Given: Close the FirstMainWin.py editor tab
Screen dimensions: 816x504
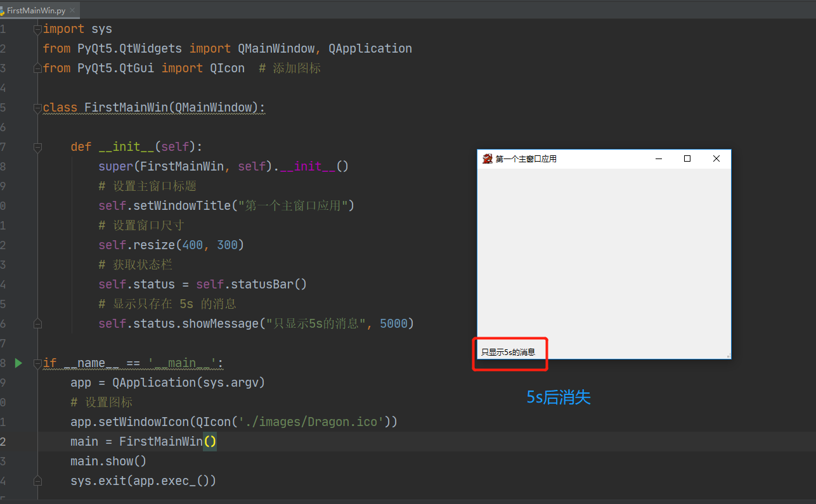Looking at the screenshot, I should click(x=72, y=11).
